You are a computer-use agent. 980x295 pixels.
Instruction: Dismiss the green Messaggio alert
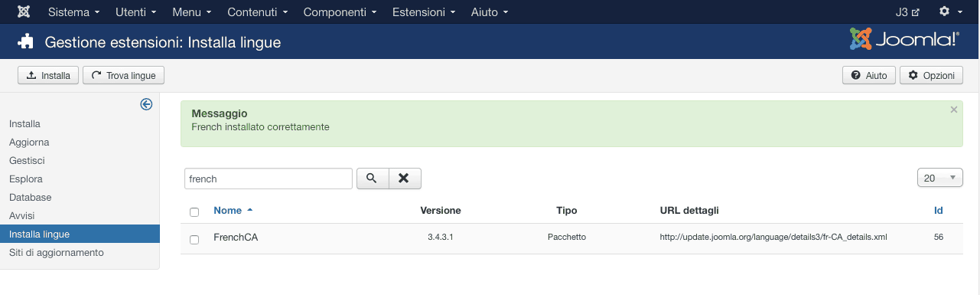coord(954,110)
